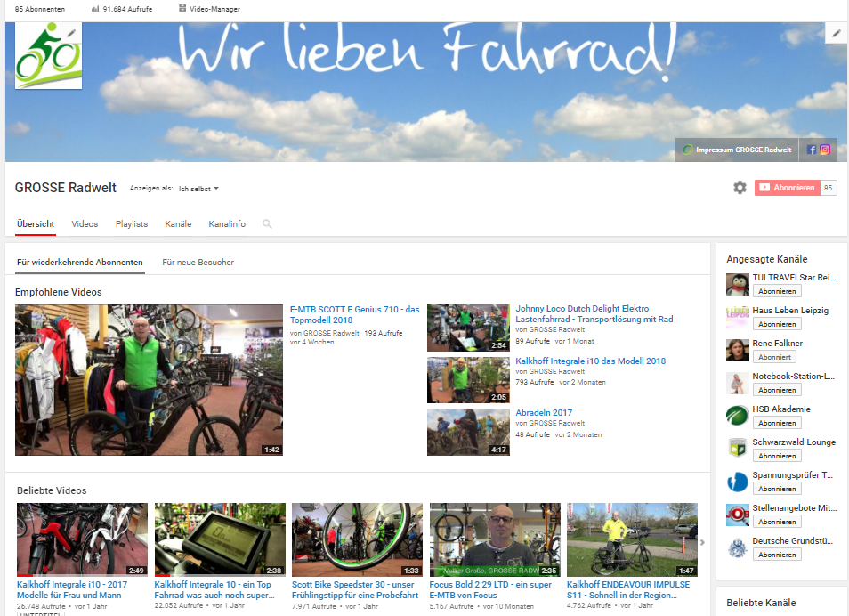Screen dimensions: 849x616
Task: Open subscriber count box showing 85
Action: pyautogui.click(x=829, y=188)
